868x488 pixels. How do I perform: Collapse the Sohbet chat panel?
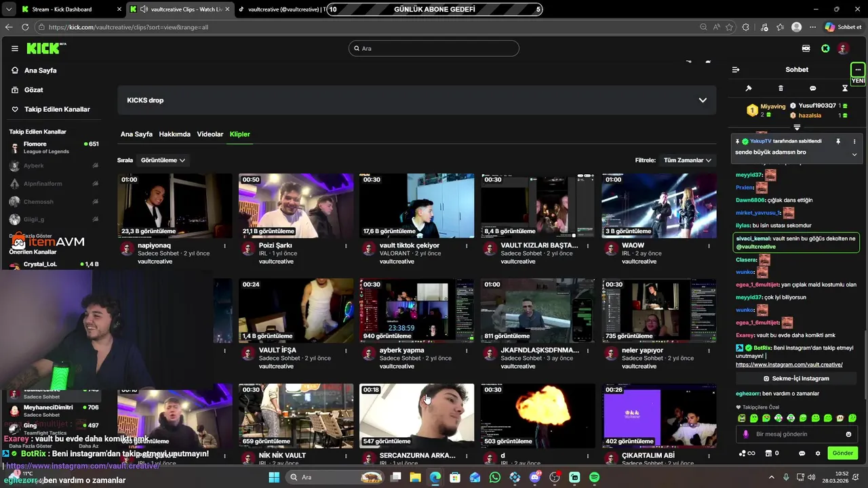pyautogui.click(x=736, y=69)
